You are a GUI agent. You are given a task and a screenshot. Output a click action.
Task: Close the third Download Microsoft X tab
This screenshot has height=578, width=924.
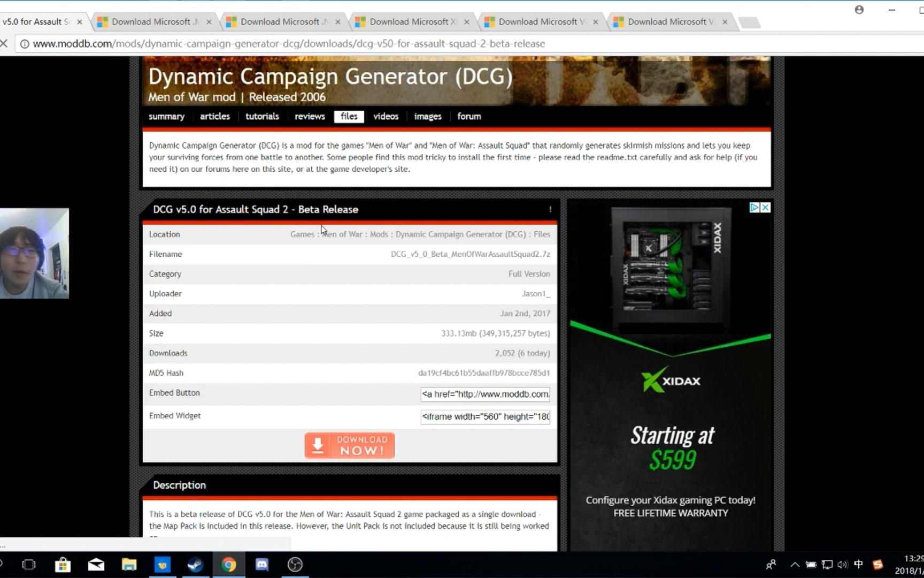click(467, 22)
